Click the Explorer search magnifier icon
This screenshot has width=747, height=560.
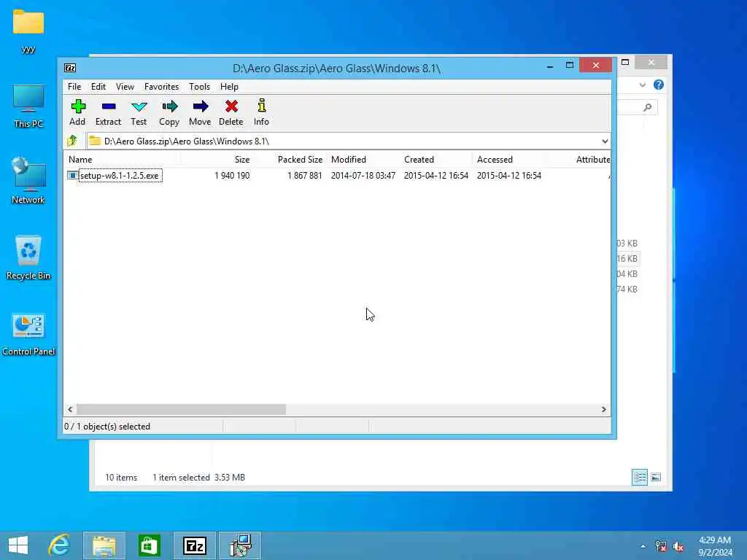[x=647, y=107]
